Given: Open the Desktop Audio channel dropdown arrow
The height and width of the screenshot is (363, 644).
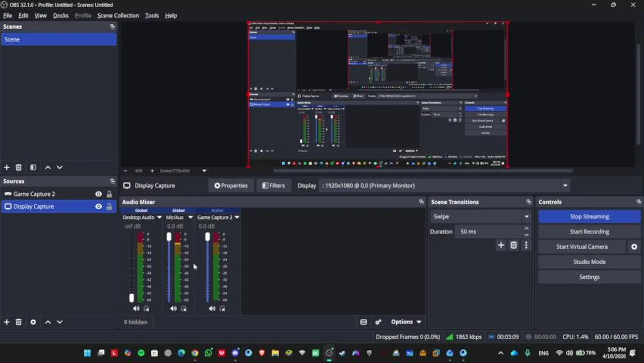Looking at the screenshot, I should [159, 217].
